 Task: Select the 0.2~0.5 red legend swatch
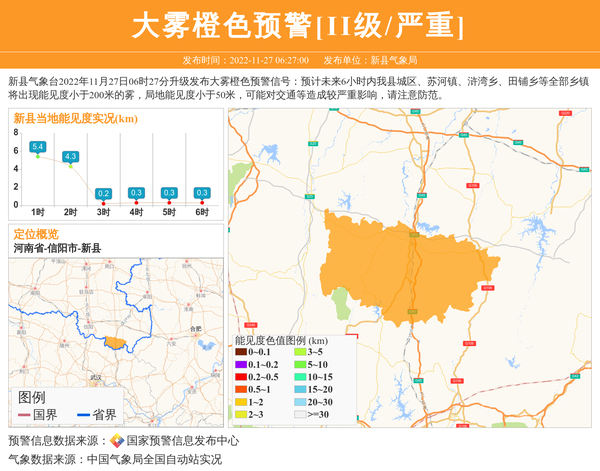coord(240,377)
